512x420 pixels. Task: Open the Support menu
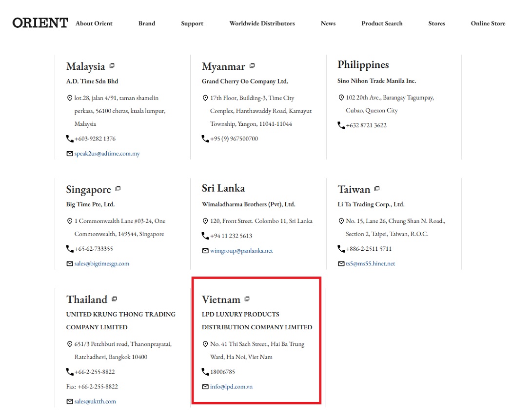[192, 23]
